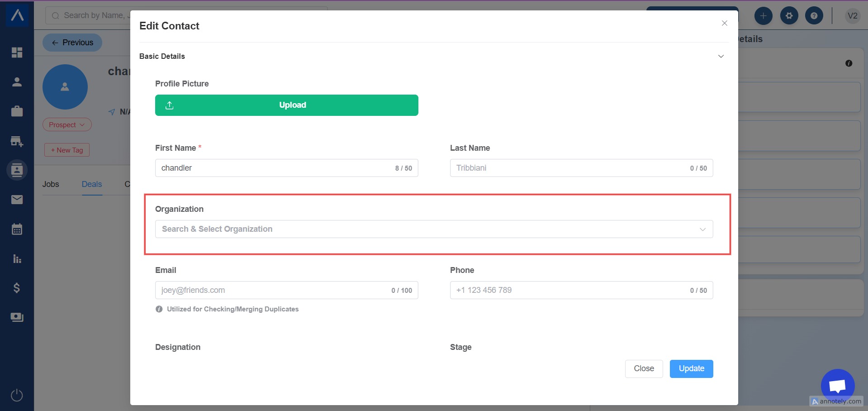
Task: Open the Prospect stage dropdown
Action: pyautogui.click(x=67, y=125)
